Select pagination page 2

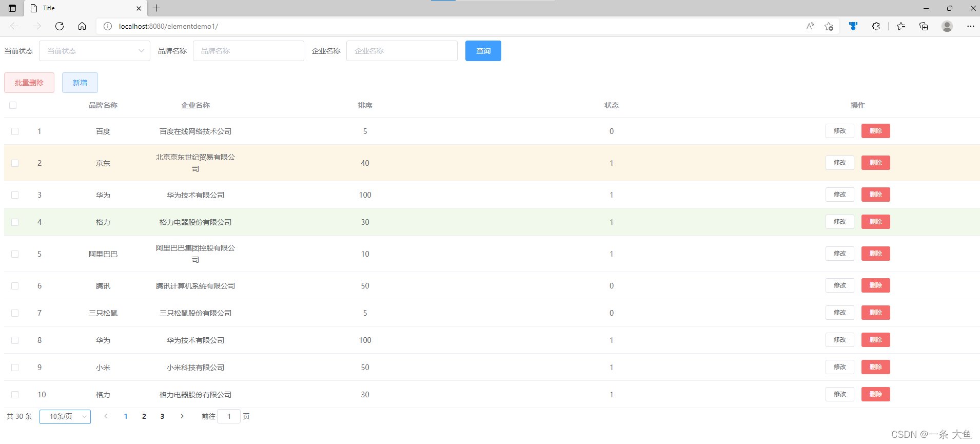pyautogui.click(x=144, y=416)
